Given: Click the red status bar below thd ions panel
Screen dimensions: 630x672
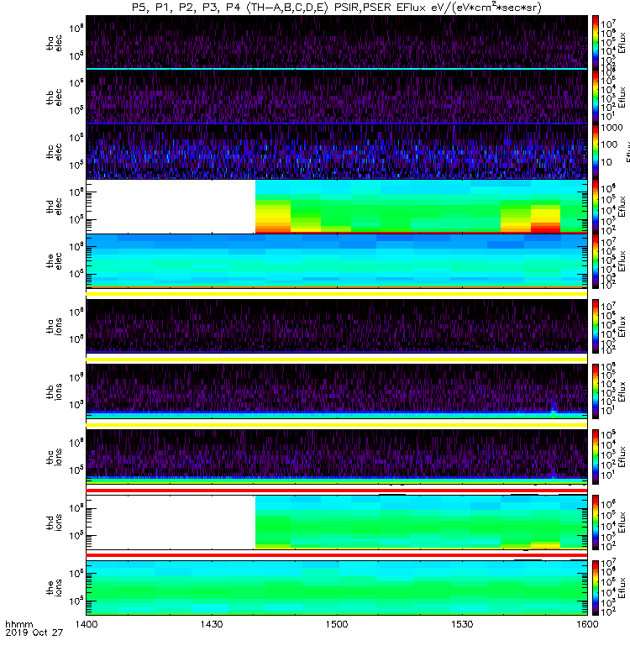Looking at the screenshot, I should click(x=337, y=555).
